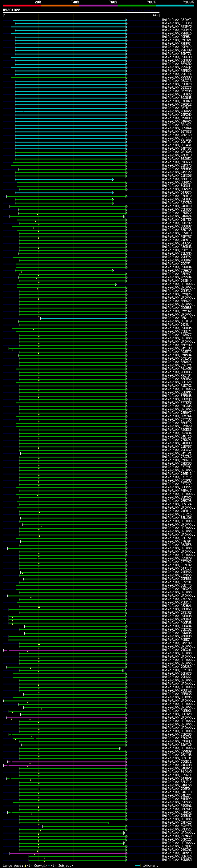
Task: Click the Large gaps legend text
Action: pyautogui.click(x=13, y=865)
